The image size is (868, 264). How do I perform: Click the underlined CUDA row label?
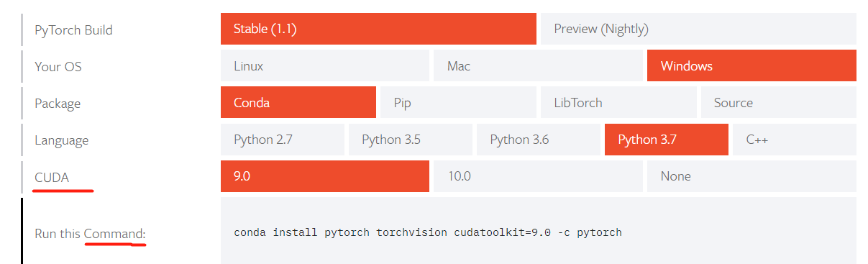(x=52, y=177)
